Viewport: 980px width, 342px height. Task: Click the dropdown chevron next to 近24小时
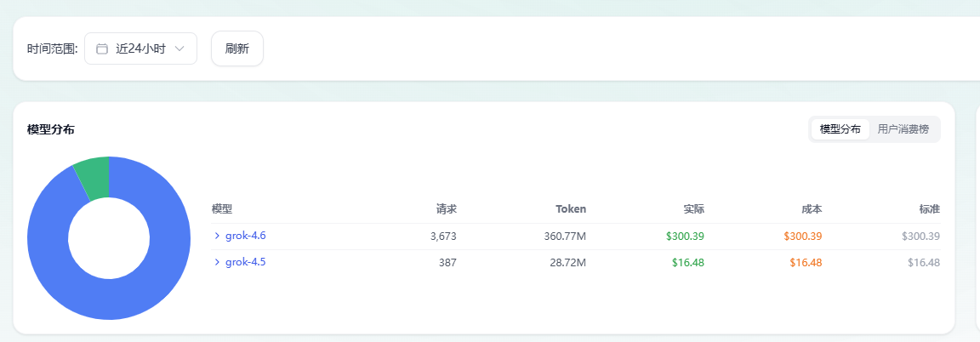point(179,48)
